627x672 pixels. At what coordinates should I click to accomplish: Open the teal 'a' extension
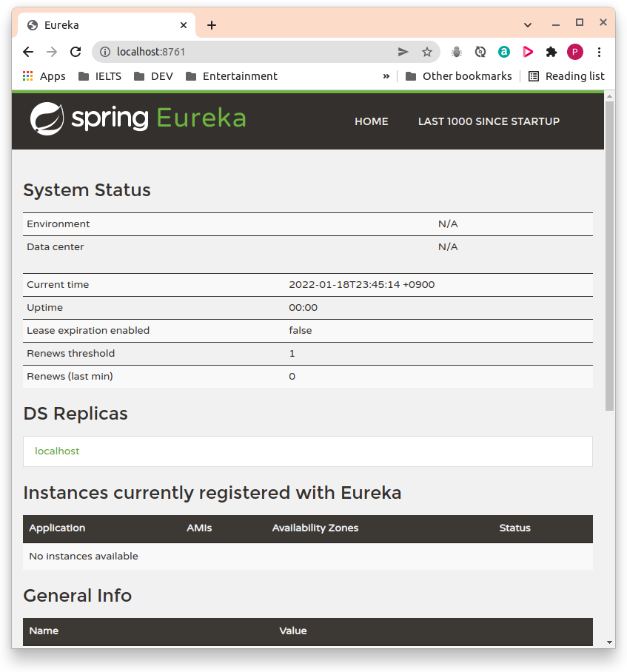pyautogui.click(x=504, y=52)
